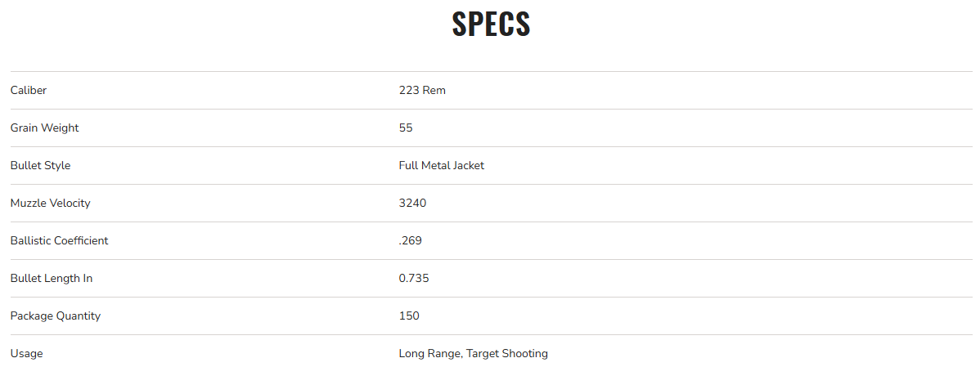Click the Usage label
The image size is (980, 367).
(27, 354)
